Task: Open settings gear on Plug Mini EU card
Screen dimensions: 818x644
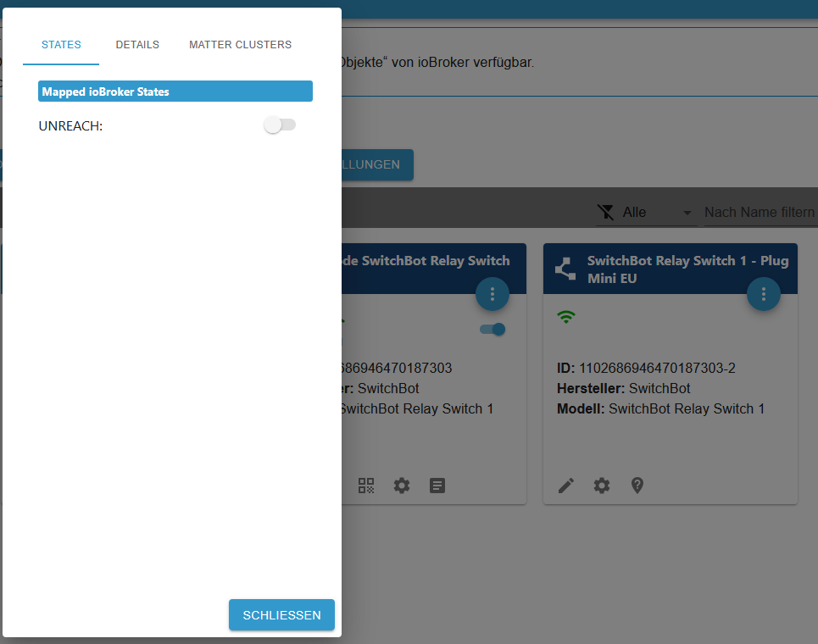Action: point(602,486)
